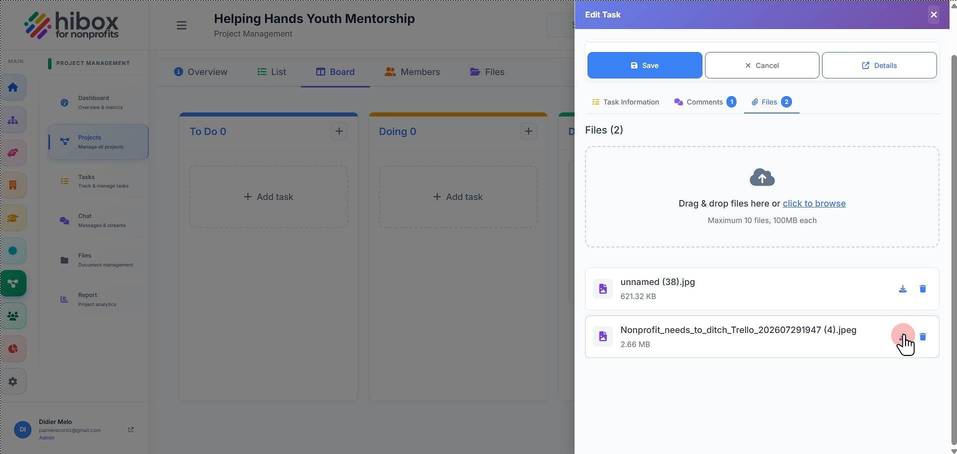Delete the Nonprofit_needs_to_ditch_Trello jpeg file
This screenshot has width=957, height=454.
point(923,337)
